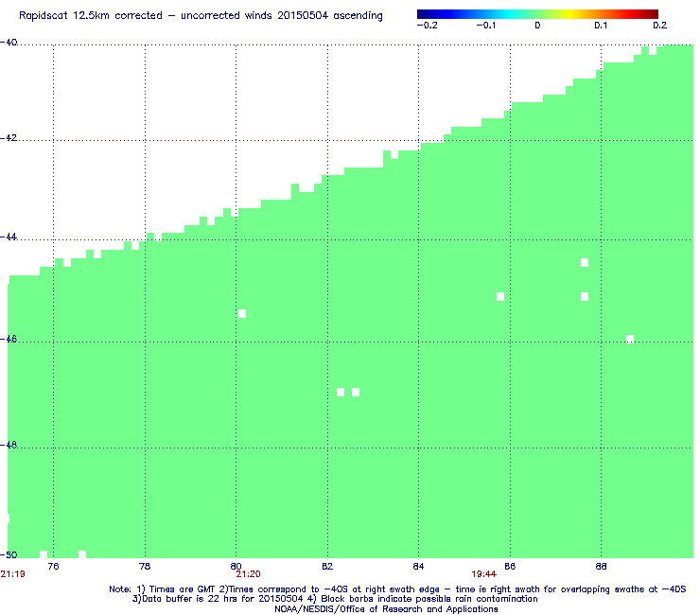Click the '0' color bar center label
The image size is (700, 615).
(537, 26)
